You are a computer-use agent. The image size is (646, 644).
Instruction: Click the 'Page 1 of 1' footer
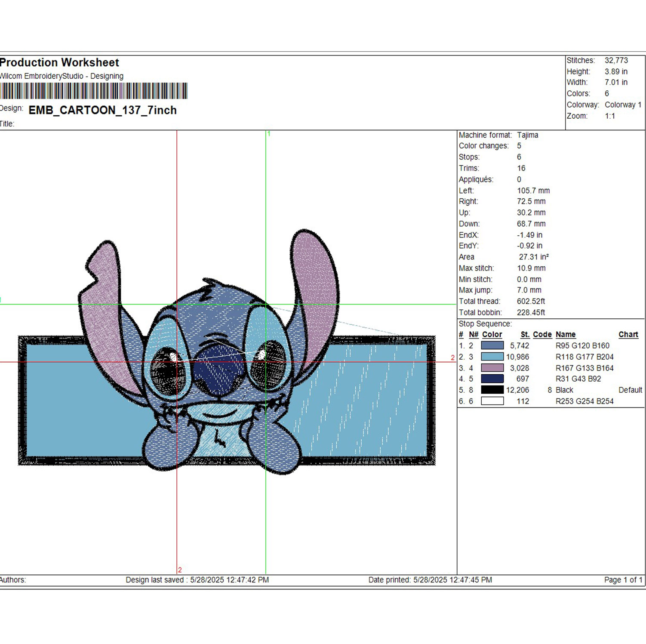[623, 580]
